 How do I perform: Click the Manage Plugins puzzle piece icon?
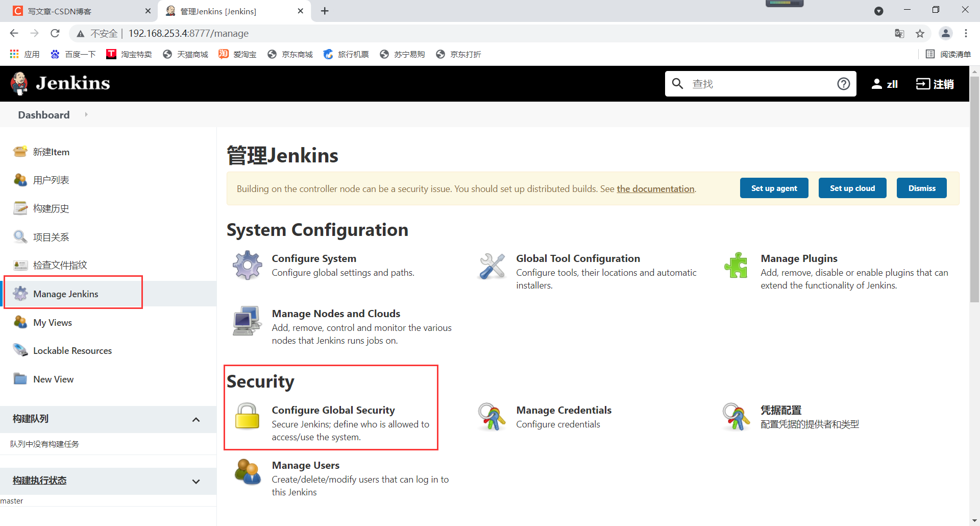click(736, 265)
